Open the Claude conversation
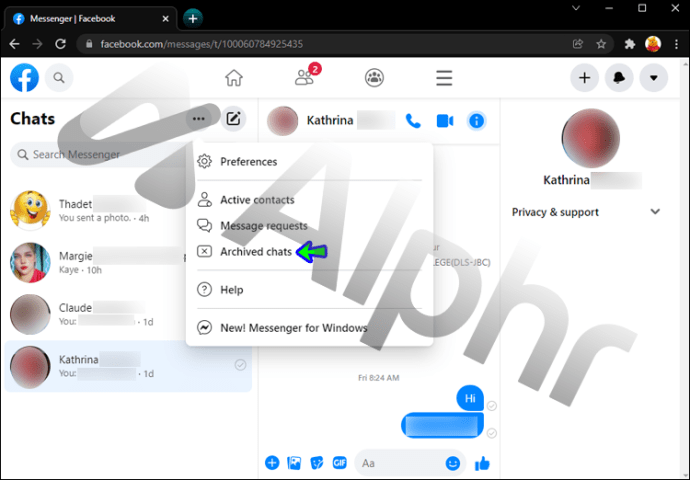The image size is (690, 480). click(x=97, y=314)
